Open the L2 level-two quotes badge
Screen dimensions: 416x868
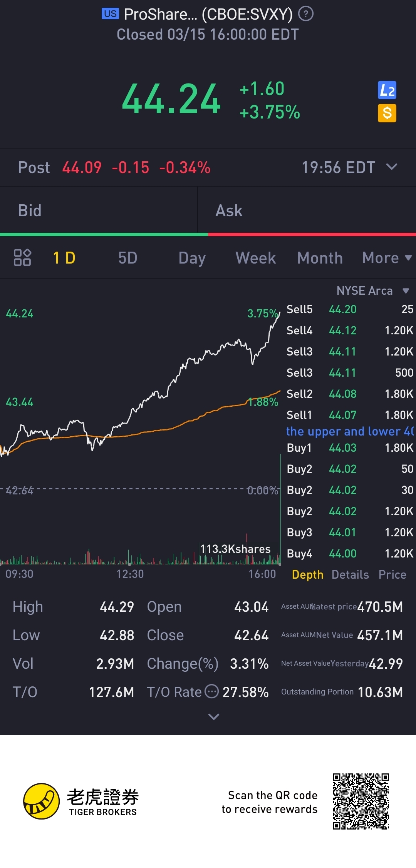387,90
